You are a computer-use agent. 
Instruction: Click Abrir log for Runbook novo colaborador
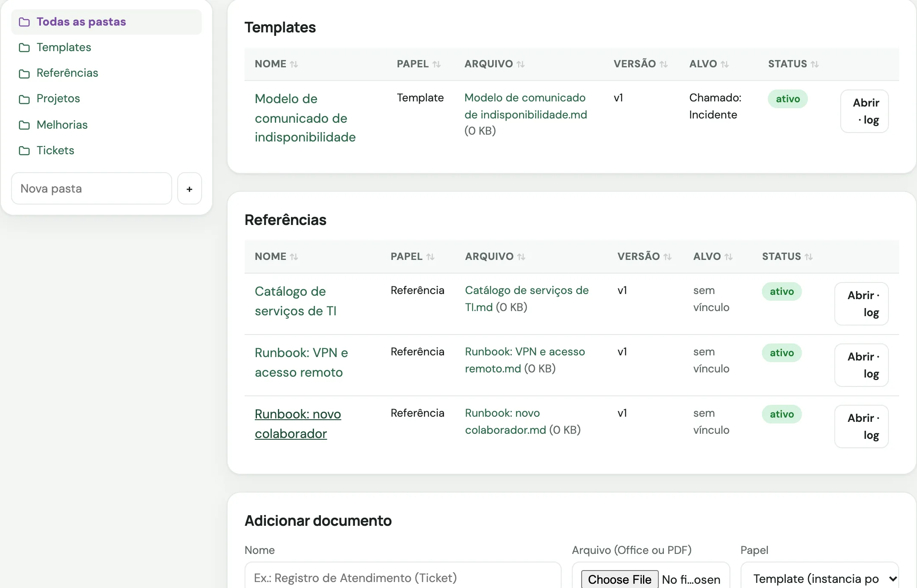pyautogui.click(x=862, y=427)
